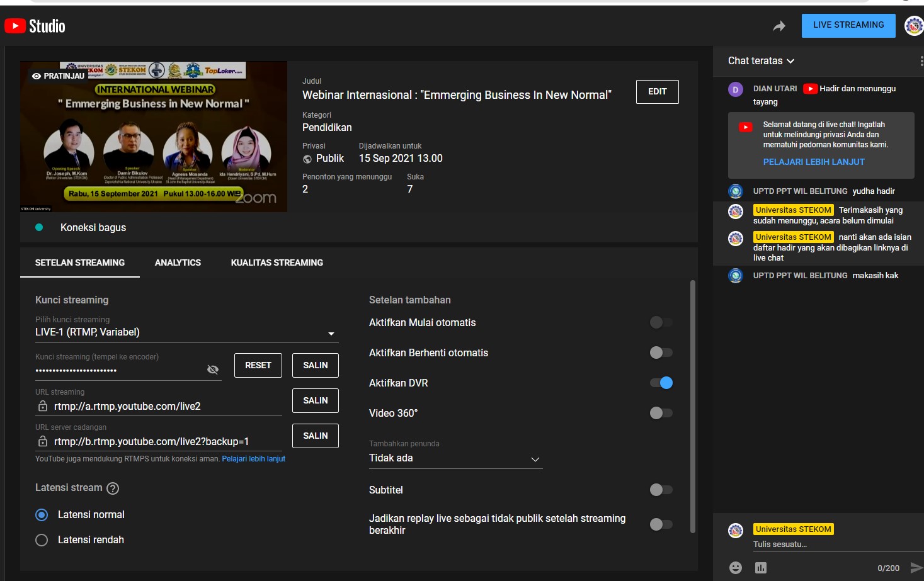Click avatar of UPTD PPT 'makasih kak' message
The width and height of the screenshot is (924, 581).
736,275
